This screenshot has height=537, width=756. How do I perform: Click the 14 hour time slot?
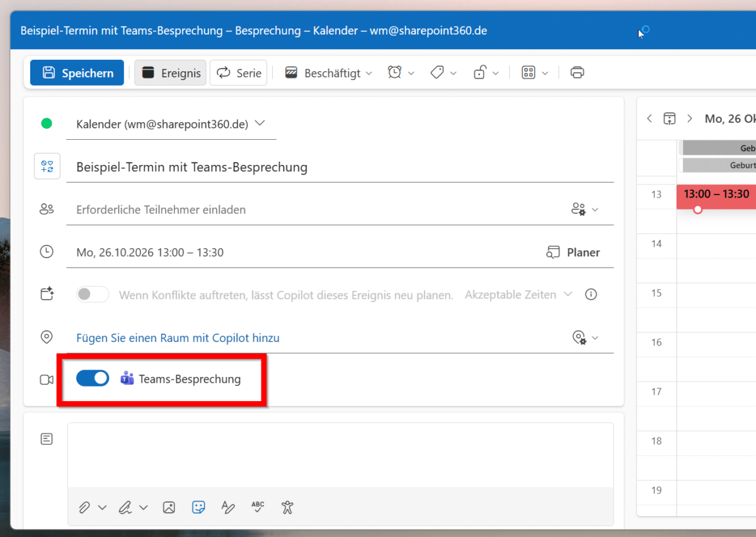coord(716,258)
